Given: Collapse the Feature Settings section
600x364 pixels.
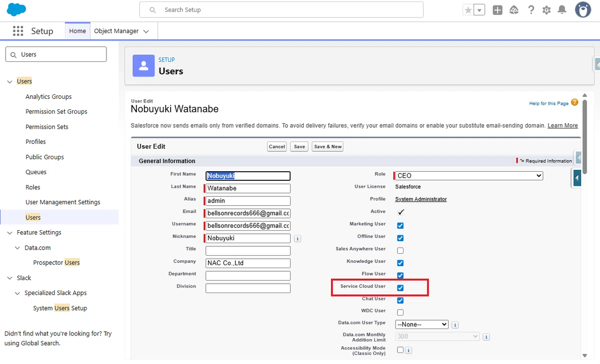Looking at the screenshot, I should click(x=10, y=233).
